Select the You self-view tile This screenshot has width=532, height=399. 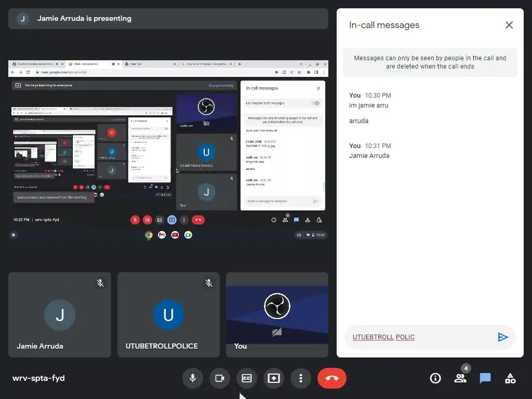(x=277, y=314)
